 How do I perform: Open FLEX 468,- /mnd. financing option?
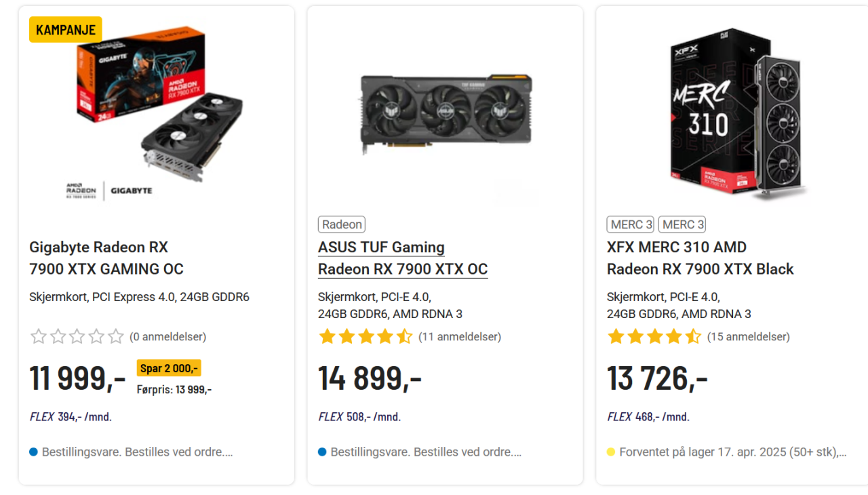[648, 416]
